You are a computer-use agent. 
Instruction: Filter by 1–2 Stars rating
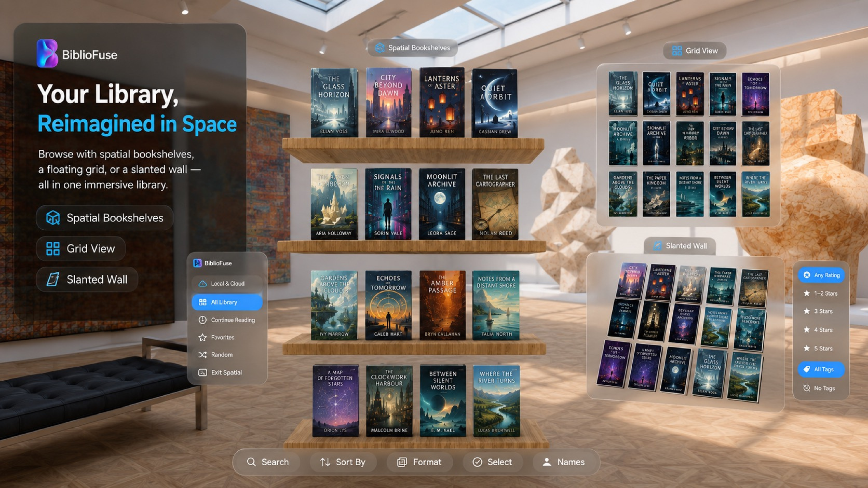[821, 293]
